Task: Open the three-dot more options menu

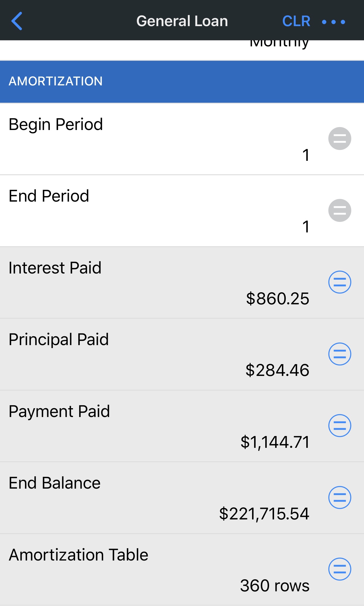Action: click(334, 22)
